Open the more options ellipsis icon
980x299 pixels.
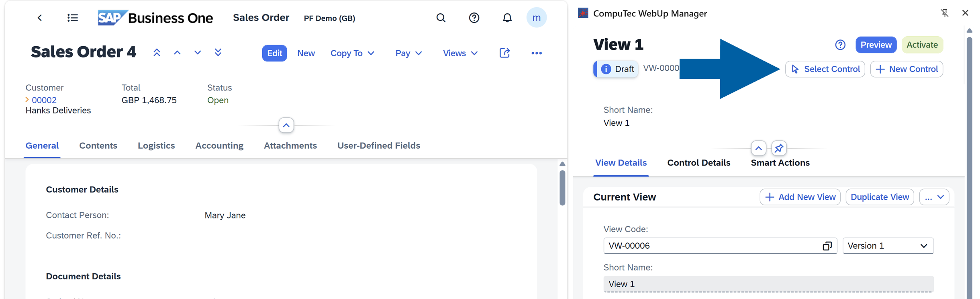(x=537, y=53)
